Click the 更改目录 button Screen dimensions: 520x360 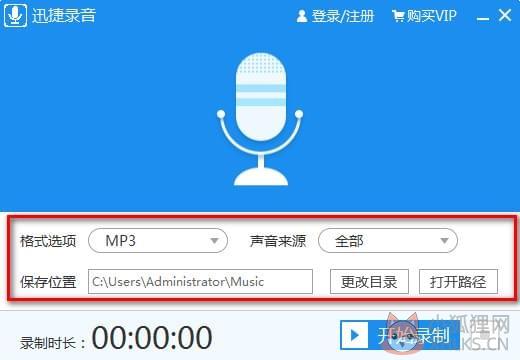pos(369,282)
